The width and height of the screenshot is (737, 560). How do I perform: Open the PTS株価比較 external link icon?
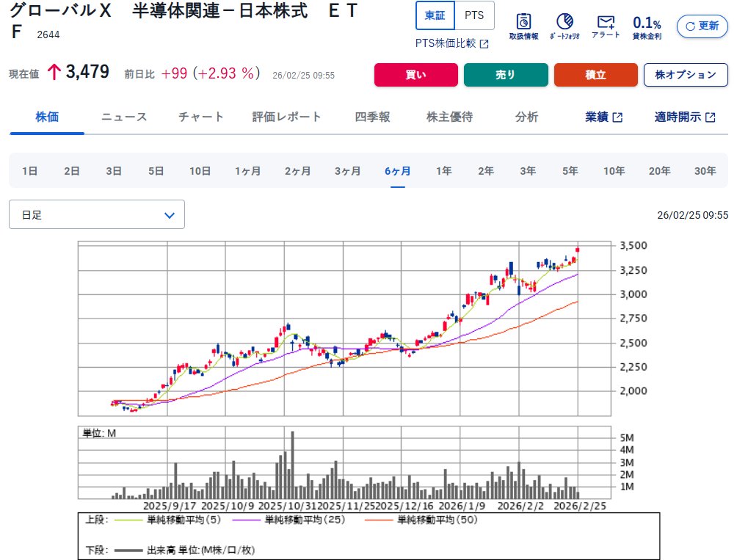[484, 44]
